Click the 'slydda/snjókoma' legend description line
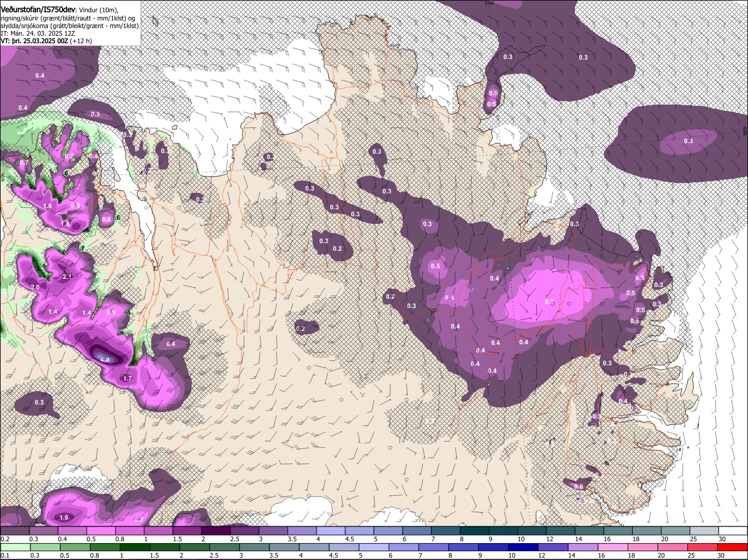 [69, 26]
